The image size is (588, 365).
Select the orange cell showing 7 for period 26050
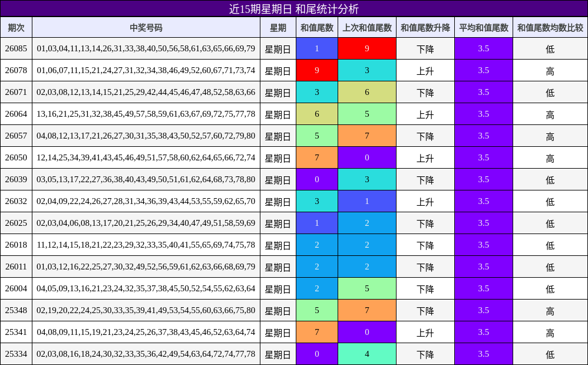pyautogui.click(x=316, y=157)
